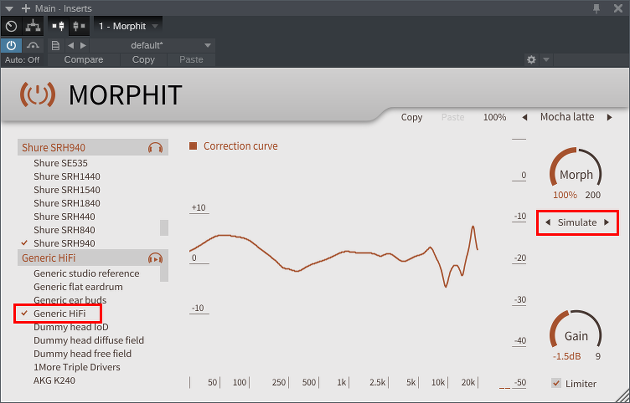The image size is (630, 403).
Task: Switch mode with right arrow beside Simulate
Action: [606, 222]
